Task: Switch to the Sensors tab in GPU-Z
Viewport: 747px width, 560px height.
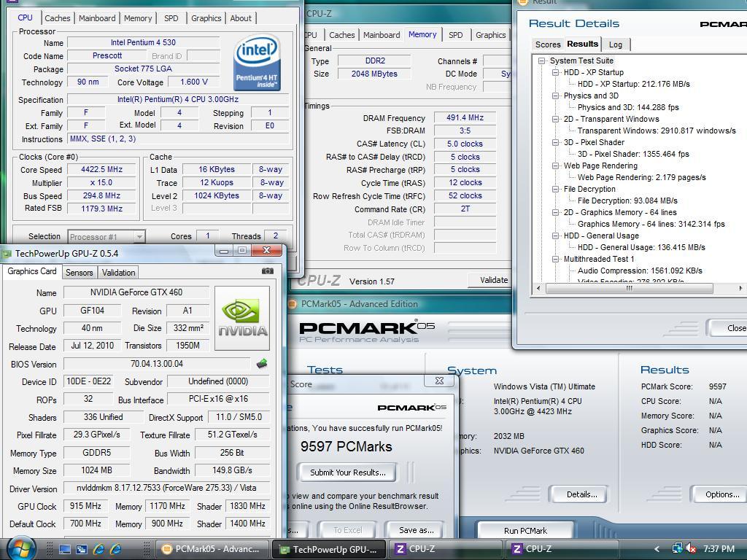Action: [x=79, y=273]
